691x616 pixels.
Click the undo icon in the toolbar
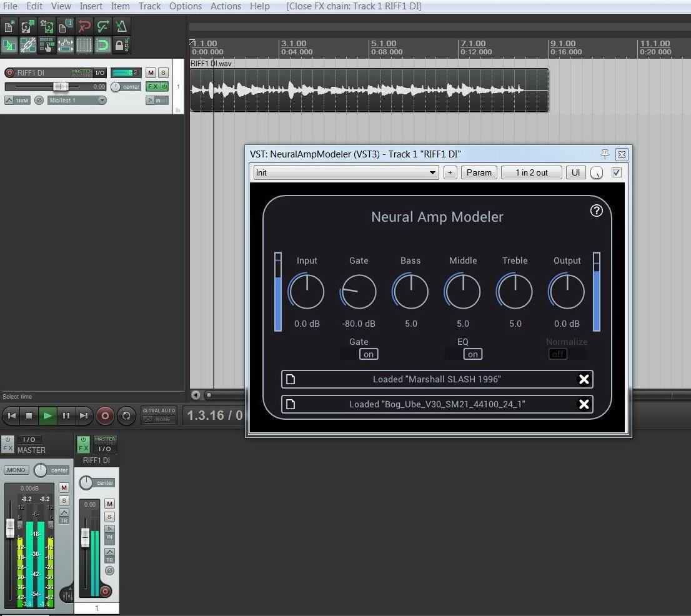(84, 26)
